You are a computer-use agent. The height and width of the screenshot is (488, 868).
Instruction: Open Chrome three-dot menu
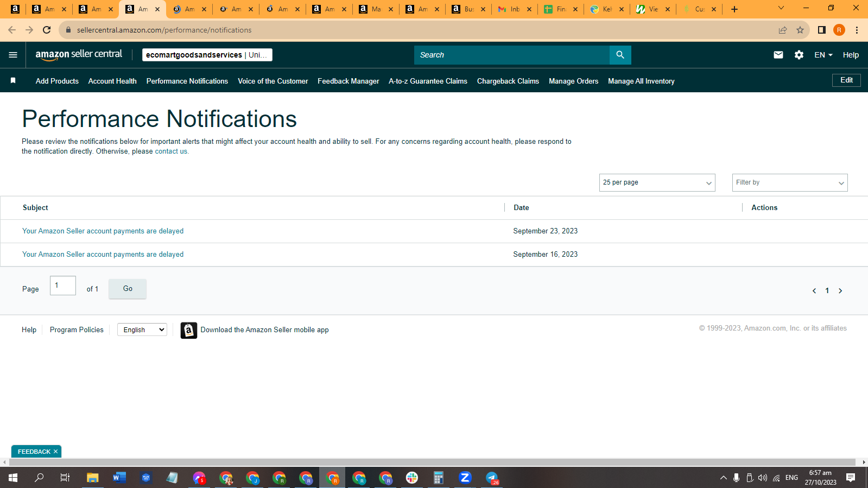(x=857, y=30)
